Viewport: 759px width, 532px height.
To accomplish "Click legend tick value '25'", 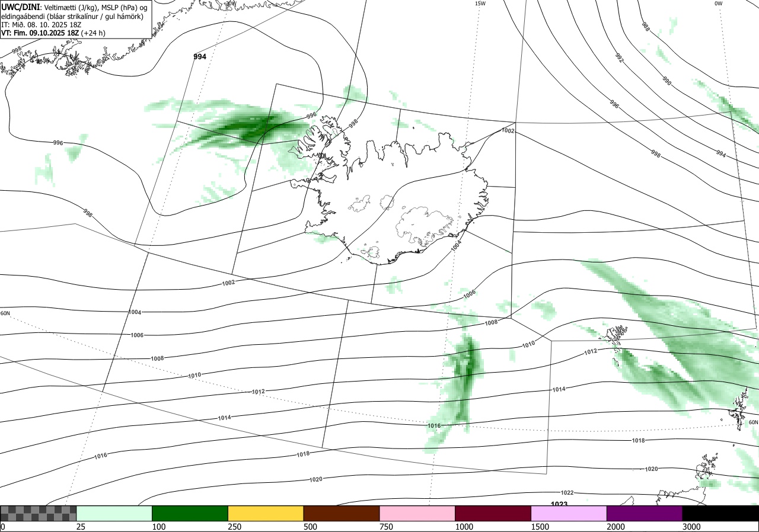I will 81,527.
